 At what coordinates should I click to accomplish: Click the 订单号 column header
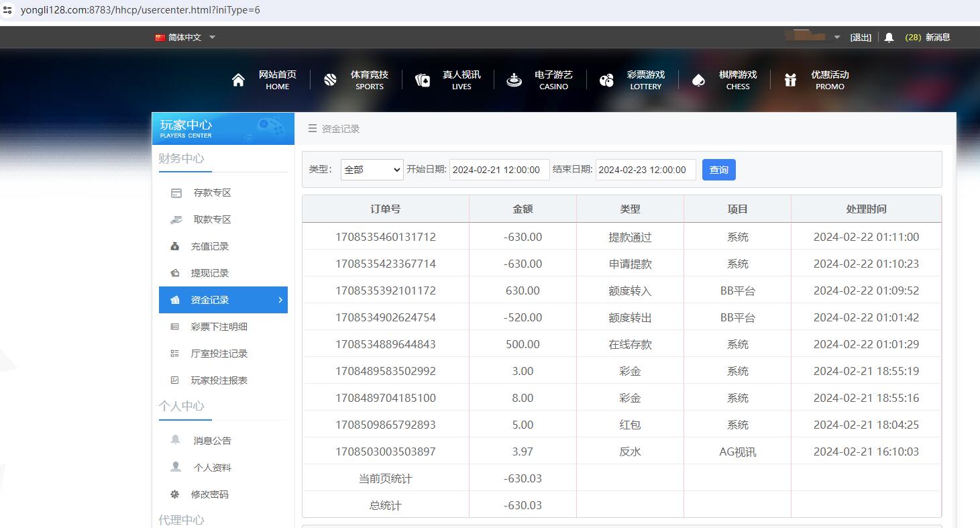coord(386,209)
